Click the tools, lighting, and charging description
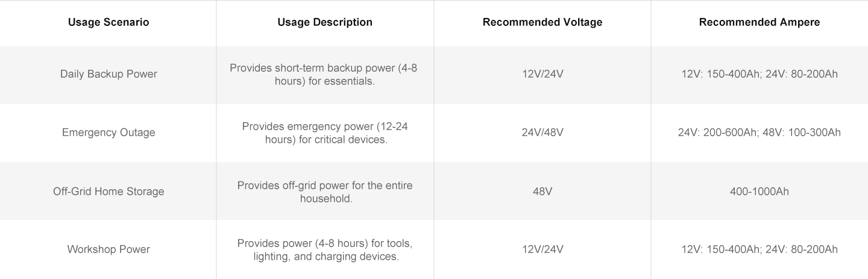 (x=325, y=249)
